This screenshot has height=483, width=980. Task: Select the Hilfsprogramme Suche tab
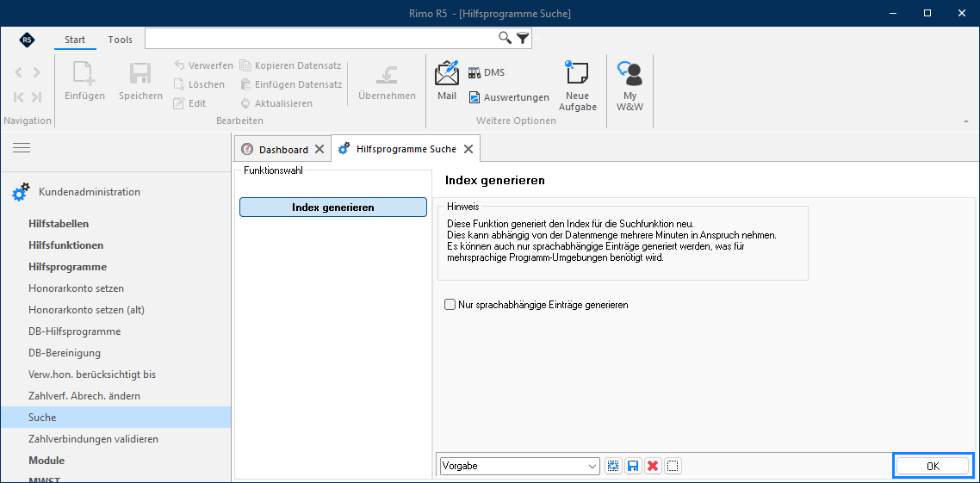pyautogui.click(x=406, y=149)
